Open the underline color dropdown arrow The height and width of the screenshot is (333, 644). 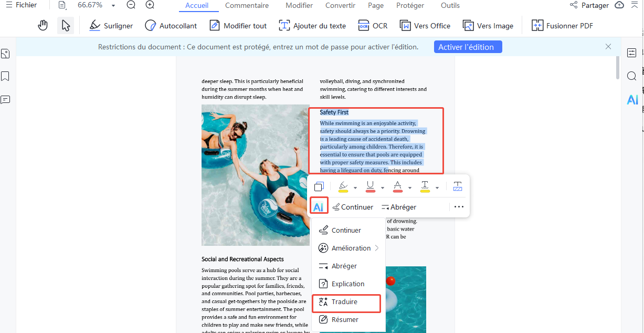tap(382, 186)
